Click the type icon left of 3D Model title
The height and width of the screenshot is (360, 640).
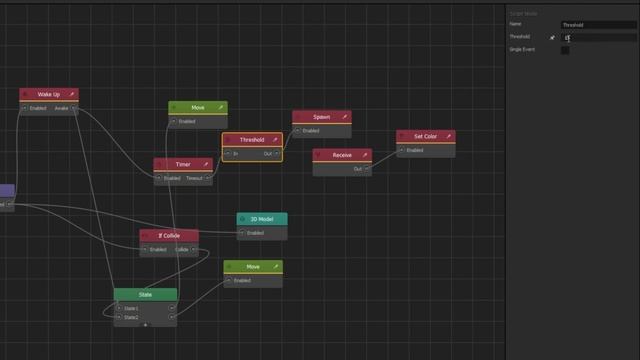tap(242, 219)
